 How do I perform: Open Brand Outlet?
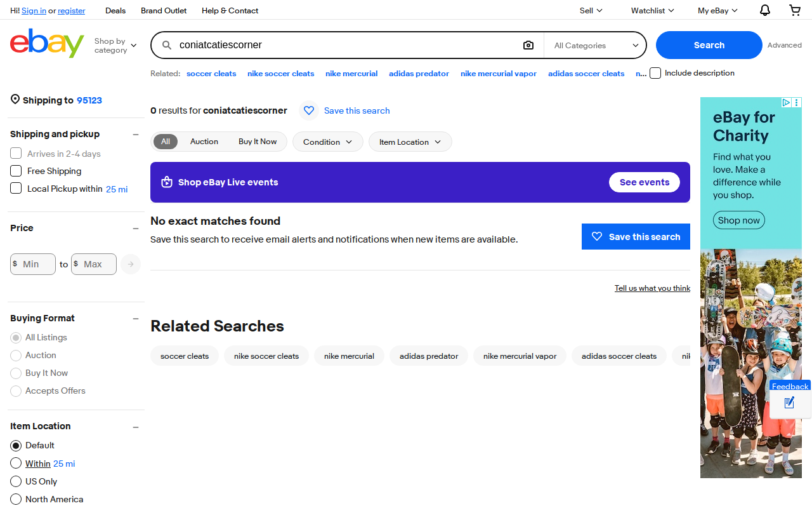164,10
